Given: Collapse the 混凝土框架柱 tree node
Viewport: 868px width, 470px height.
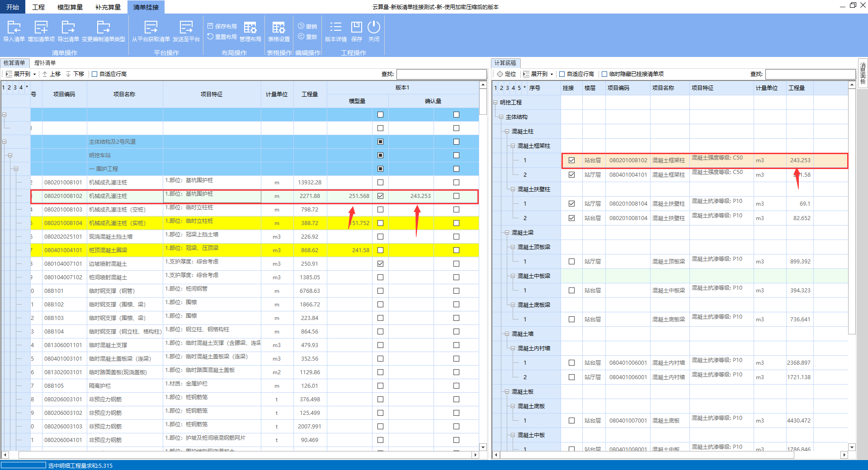Looking at the screenshot, I should pos(513,146).
